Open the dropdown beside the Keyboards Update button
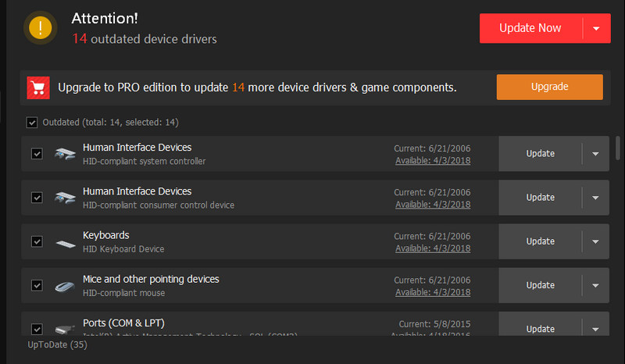 click(595, 241)
